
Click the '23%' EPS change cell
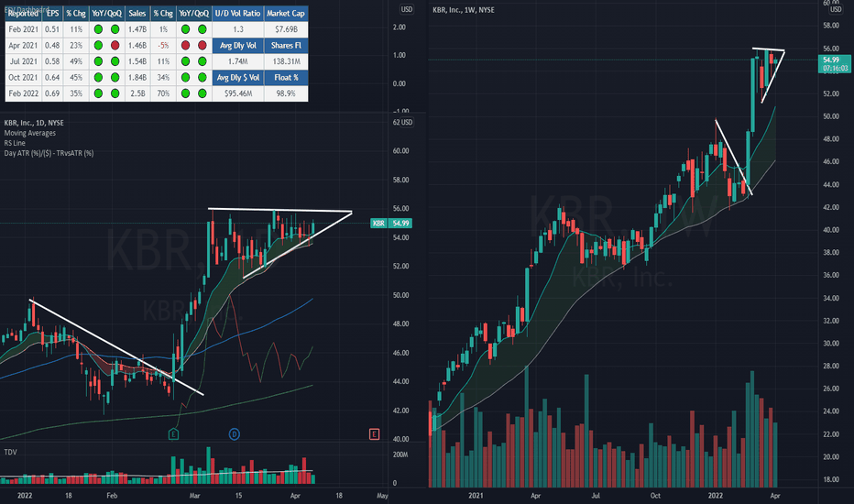point(76,46)
